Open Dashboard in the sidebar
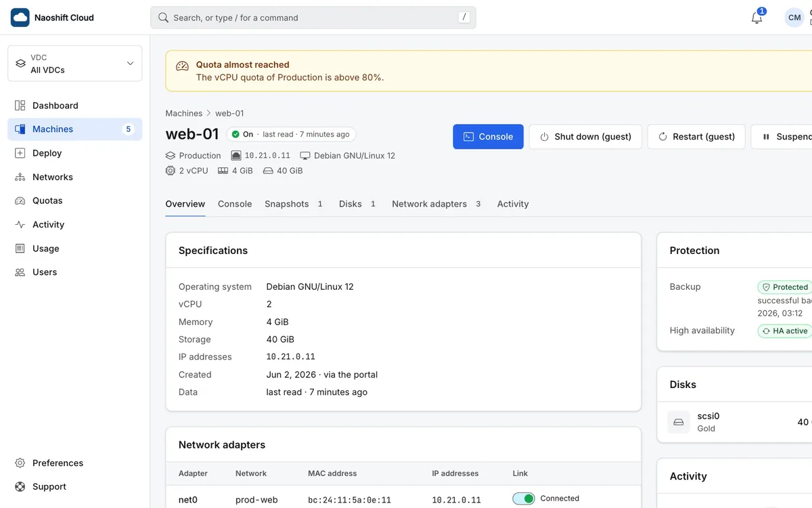The height and width of the screenshot is (508, 812). (74, 106)
